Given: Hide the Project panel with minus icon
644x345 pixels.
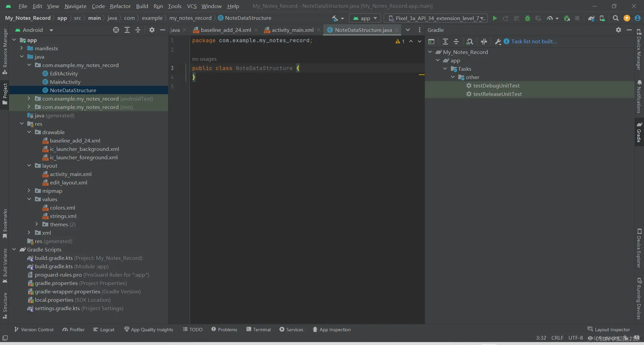Looking at the screenshot, I should (163, 30).
